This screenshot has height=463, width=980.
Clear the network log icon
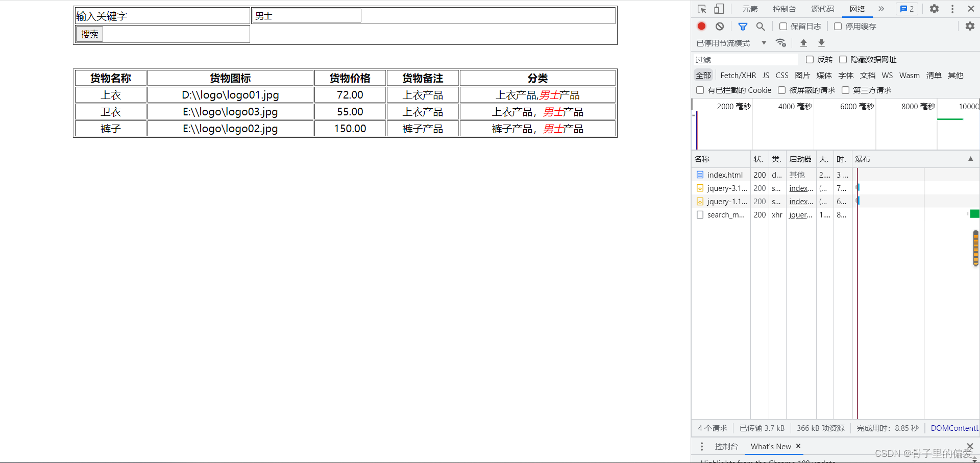coord(720,26)
